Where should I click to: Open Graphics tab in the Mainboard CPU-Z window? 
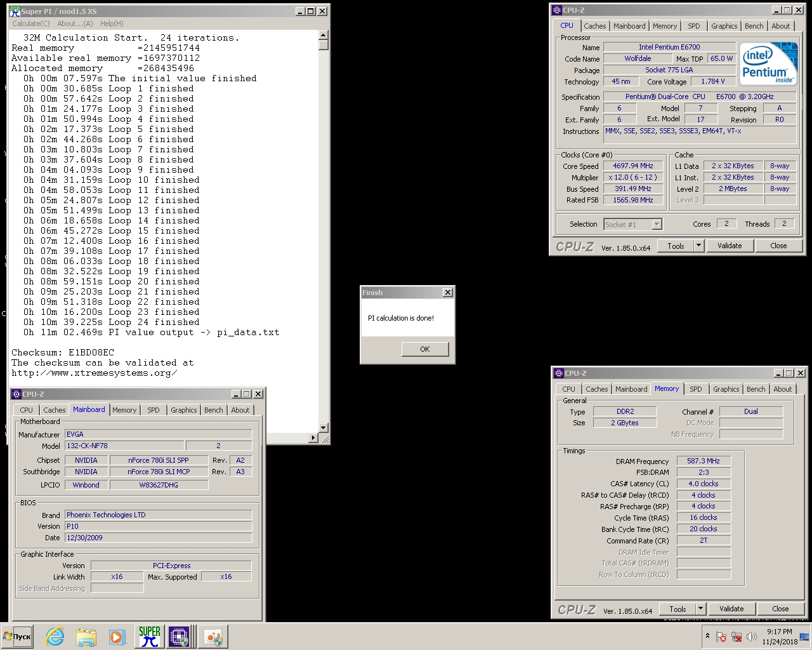pos(184,410)
